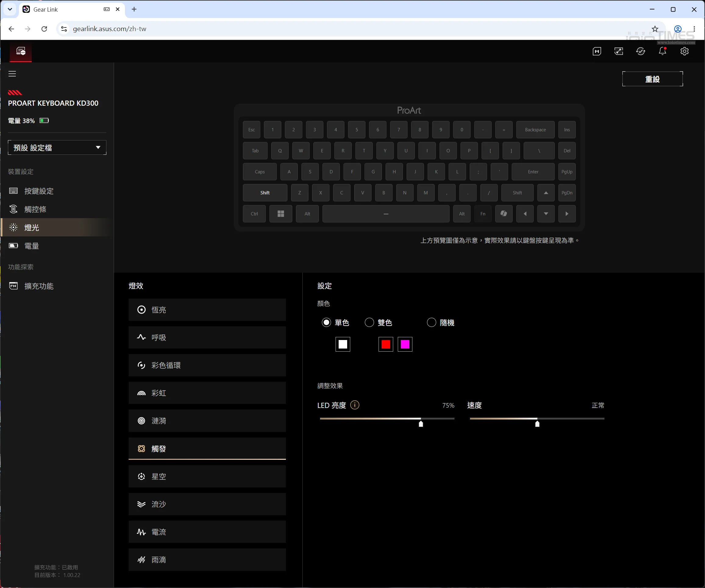Click the Del key on keyboard preview
Image resolution: width=705 pixels, height=588 pixels.
tap(567, 151)
